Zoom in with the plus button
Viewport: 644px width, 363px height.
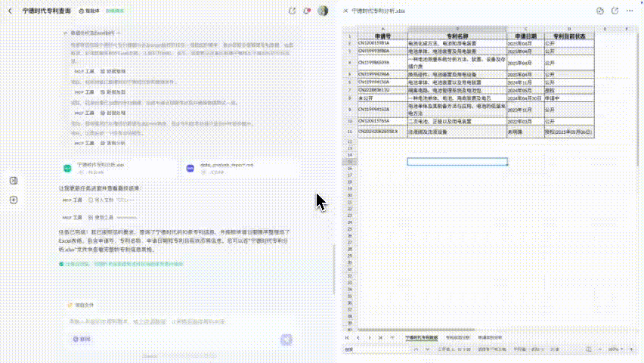632,349
